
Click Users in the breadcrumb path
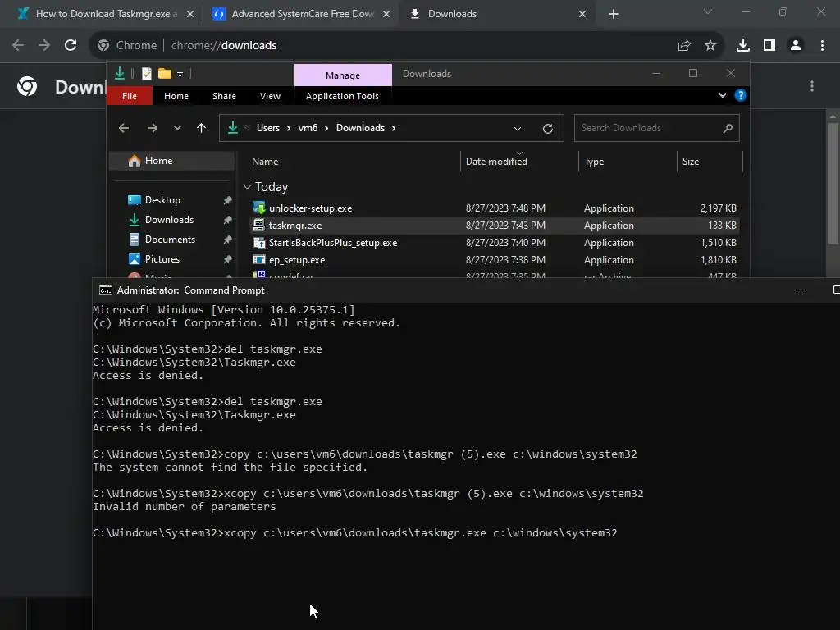(268, 128)
